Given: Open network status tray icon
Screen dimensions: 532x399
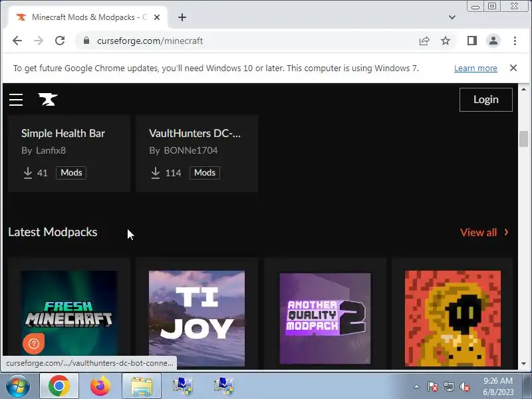Looking at the screenshot, I should (x=448, y=386).
